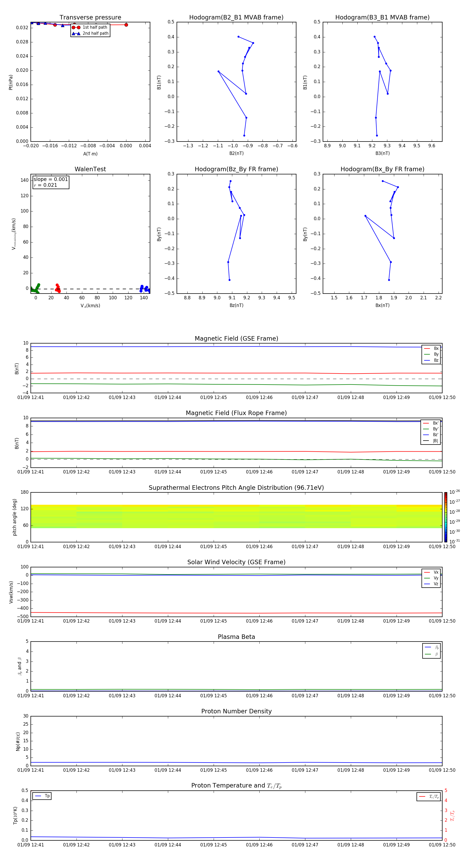The height and width of the screenshot is (868, 473).
Task: Click the "B2(nT)" x-axis label
Action: point(236,153)
